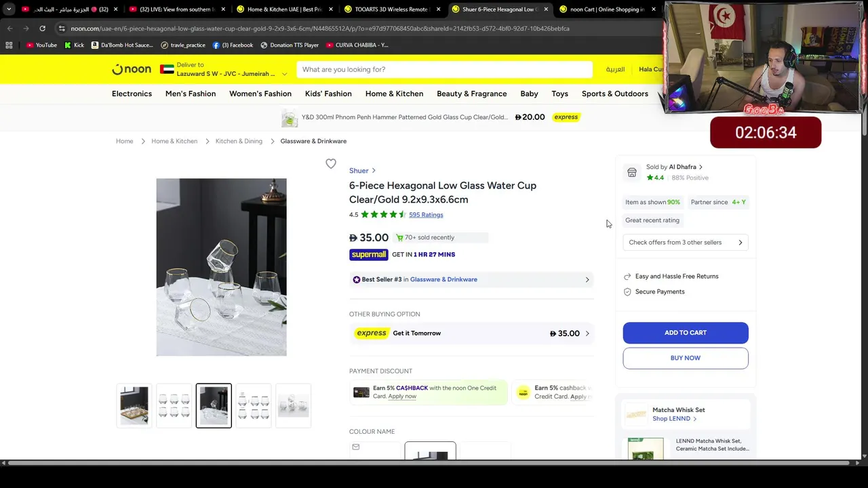
Task: Click the Glassware & Drinkware best seller link
Action: pos(443,279)
